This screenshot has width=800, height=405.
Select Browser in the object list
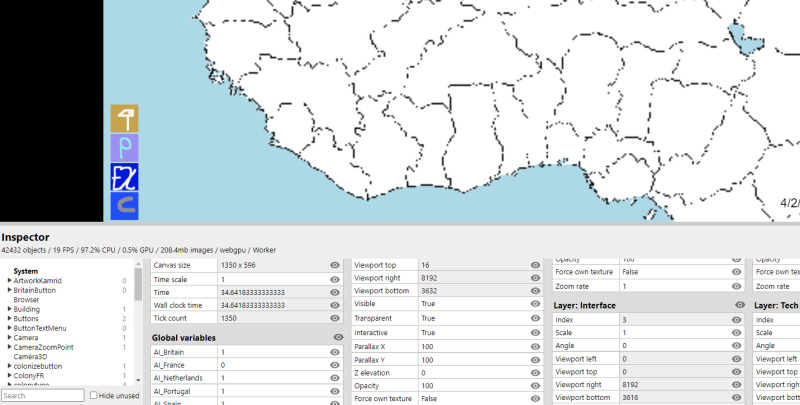(x=26, y=300)
